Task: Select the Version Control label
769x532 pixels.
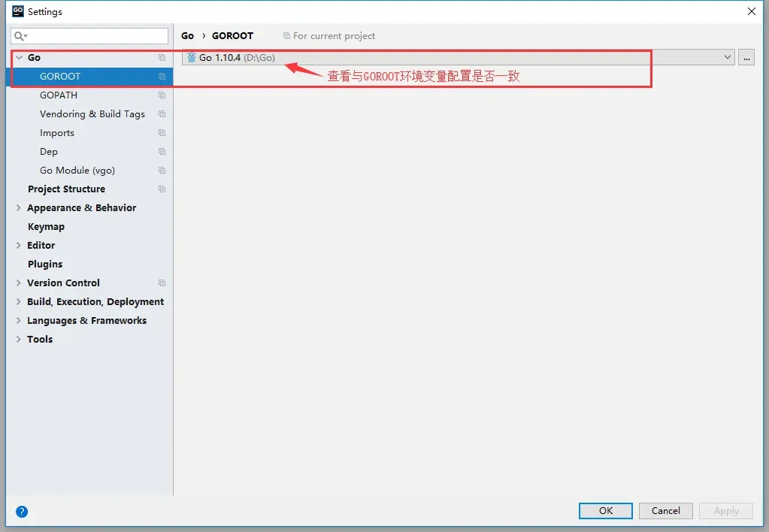Action: pos(63,283)
